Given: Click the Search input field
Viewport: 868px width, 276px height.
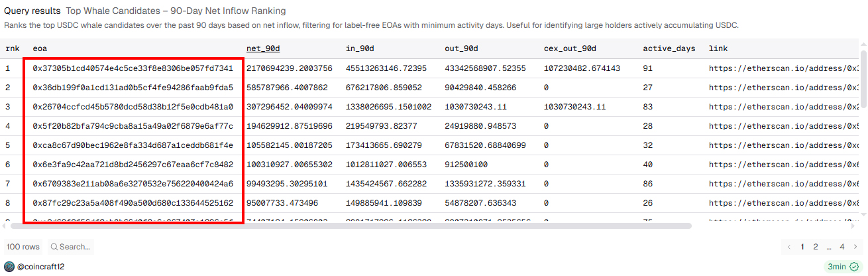Looking at the screenshot, I should pyautogui.click(x=74, y=247).
